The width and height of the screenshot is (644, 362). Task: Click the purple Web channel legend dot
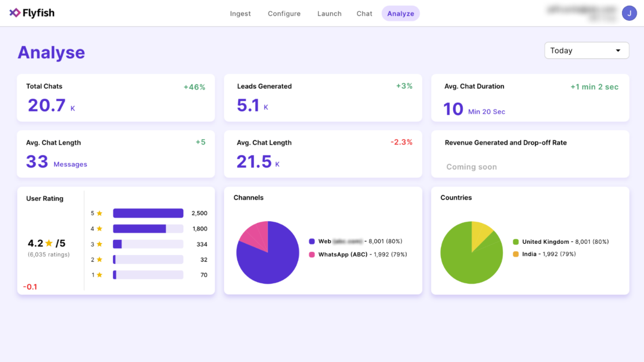coord(312,241)
